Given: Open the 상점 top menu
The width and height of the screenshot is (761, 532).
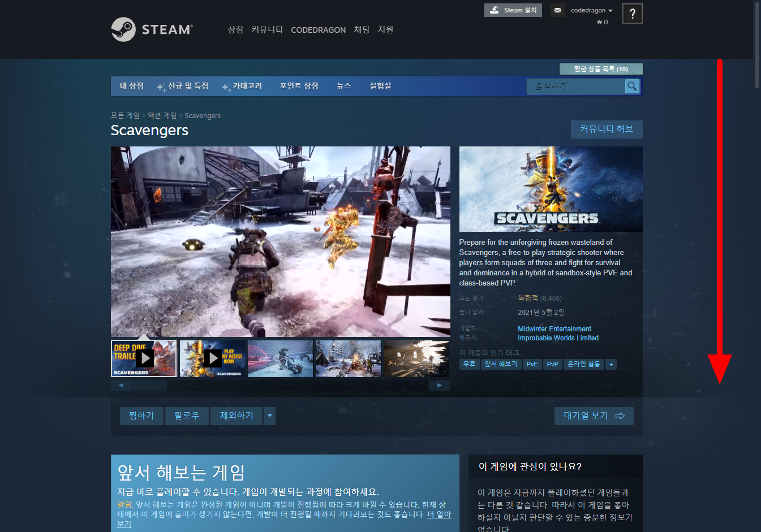Looking at the screenshot, I should pyautogui.click(x=235, y=30).
